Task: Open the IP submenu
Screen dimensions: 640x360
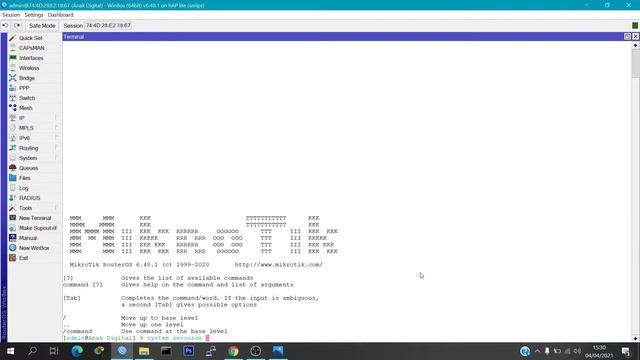Action: point(22,118)
